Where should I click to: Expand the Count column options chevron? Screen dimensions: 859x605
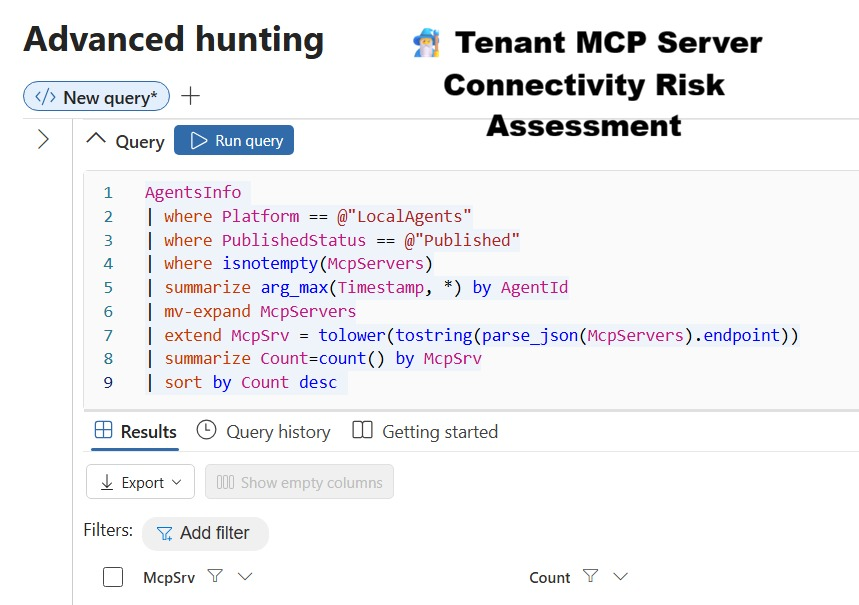click(620, 577)
